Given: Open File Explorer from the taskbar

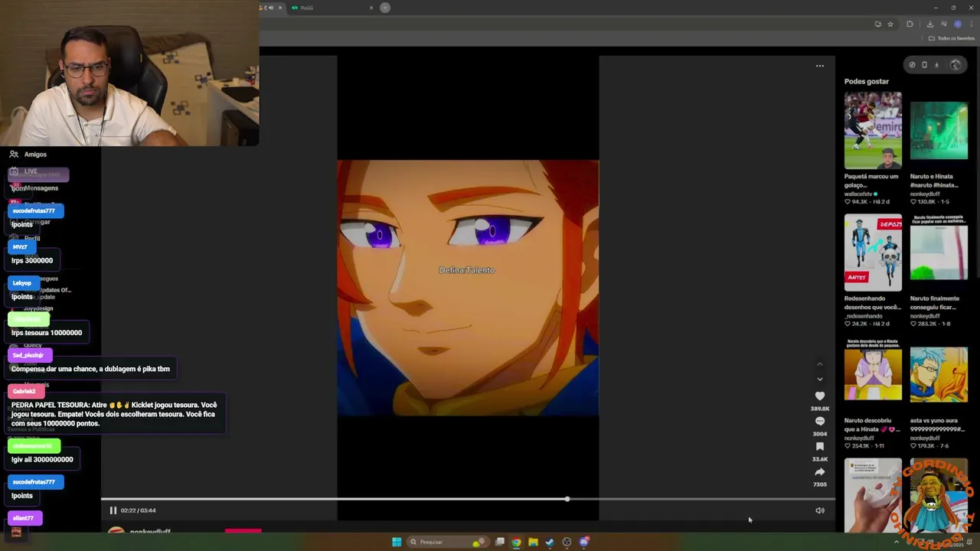Looking at the screenshot, I should coord(533,542).
